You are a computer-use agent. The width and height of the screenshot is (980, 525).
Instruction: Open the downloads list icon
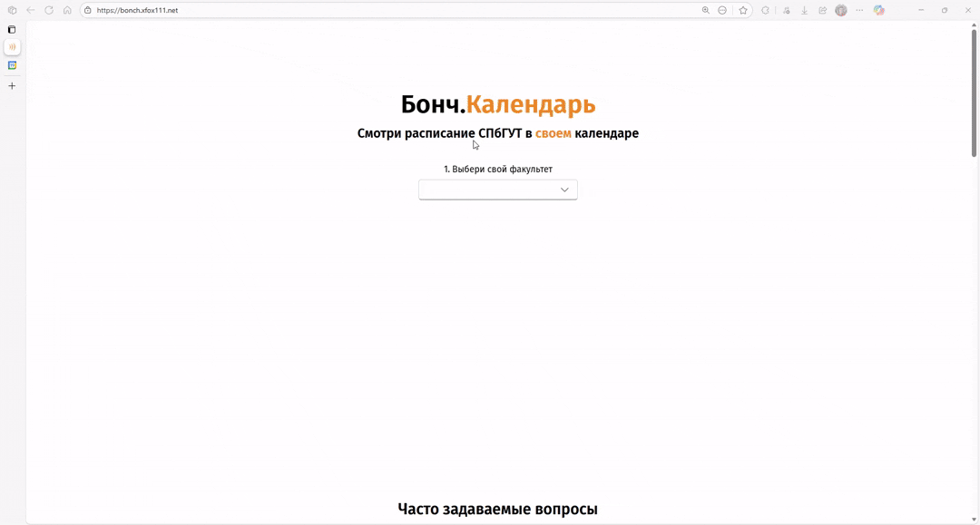click(x=805, y=10)
